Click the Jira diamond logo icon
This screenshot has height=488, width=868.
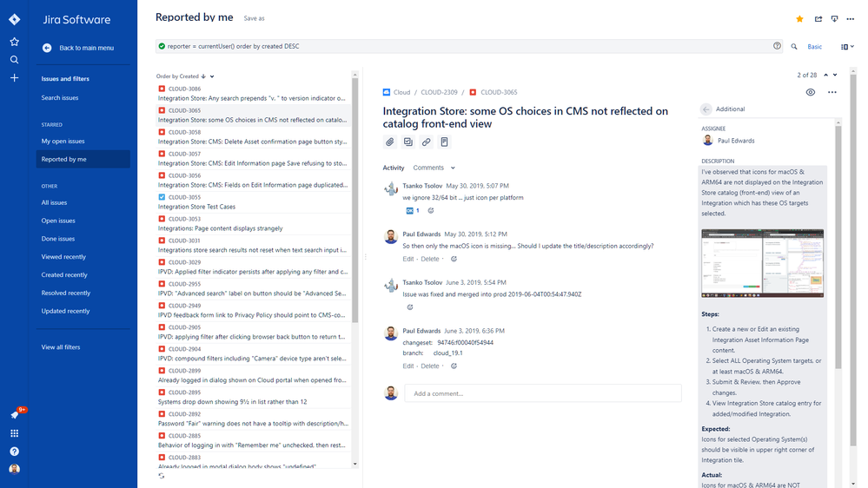tap(15, 19)
